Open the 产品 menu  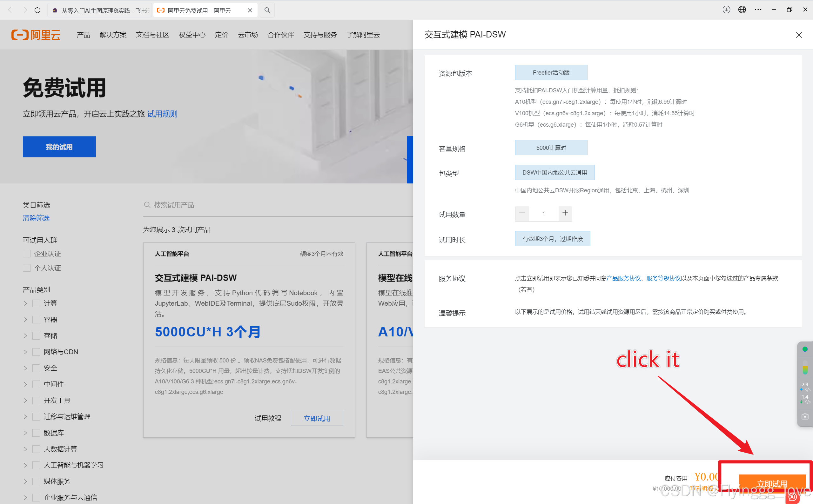click(x=84, y=35)
